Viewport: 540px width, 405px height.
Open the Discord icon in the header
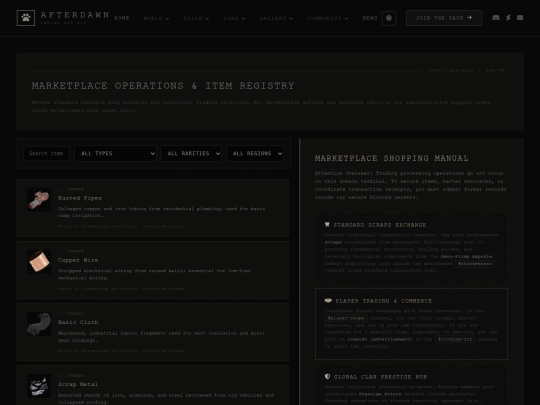pos(496,18)
